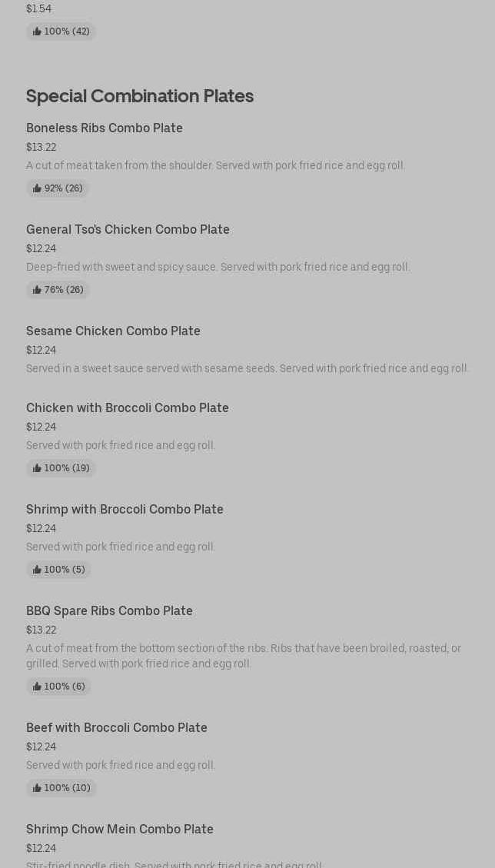Click thumbs-up icon beside 100% (42) rating

37,32
